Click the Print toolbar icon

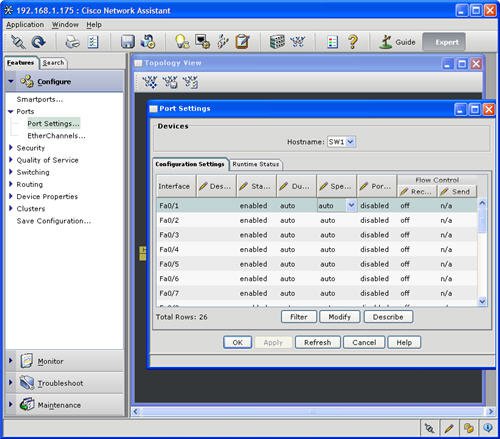coord(72,42)
